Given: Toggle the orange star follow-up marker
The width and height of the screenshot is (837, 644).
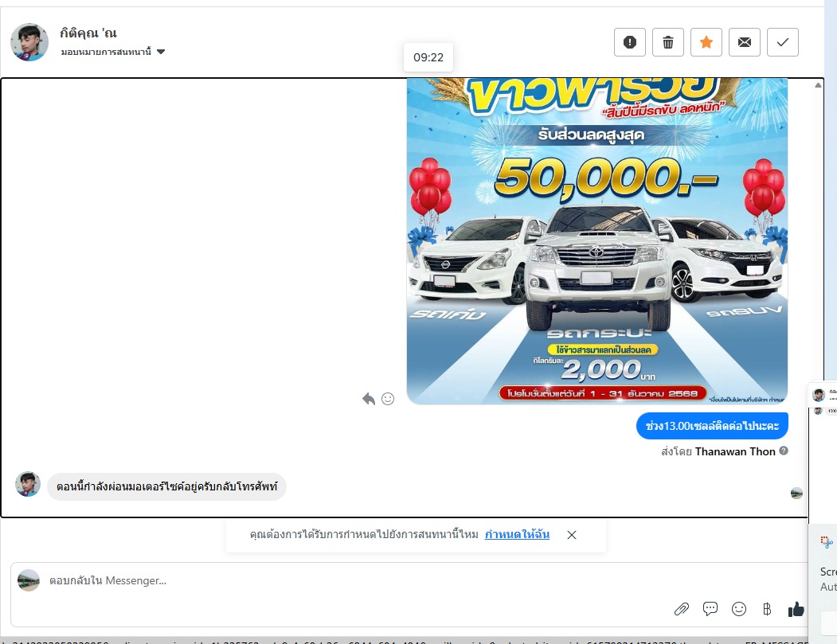Looking at the screenshot, I should (706, 42).
